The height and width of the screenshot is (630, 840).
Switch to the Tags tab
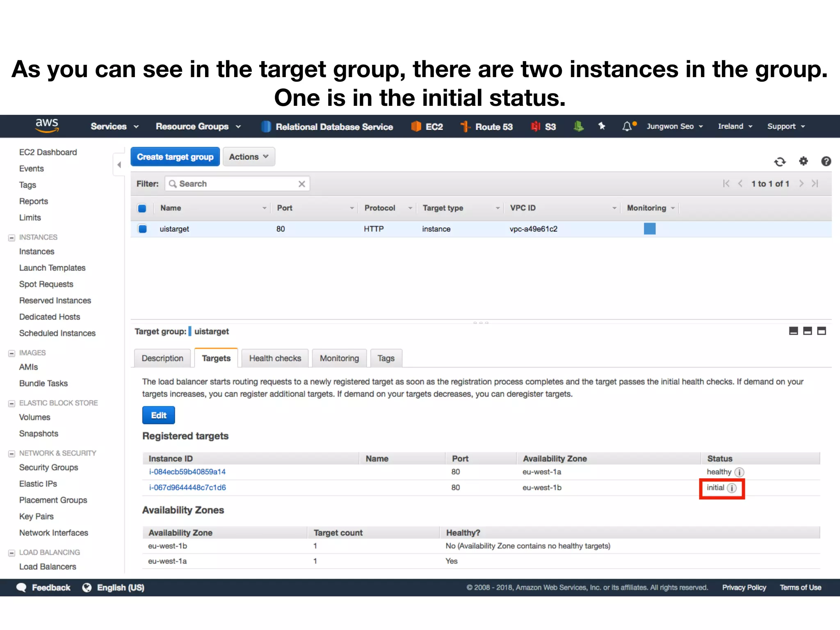(386, 358)
